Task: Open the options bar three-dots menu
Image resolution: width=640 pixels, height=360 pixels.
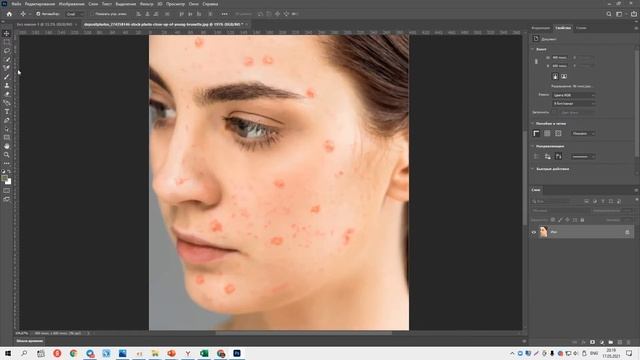Action: pos(224,14)
